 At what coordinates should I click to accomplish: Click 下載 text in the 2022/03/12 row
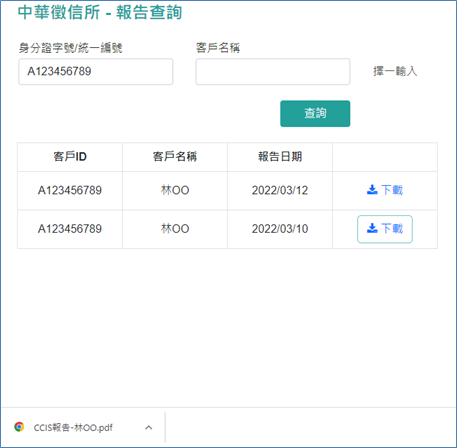coord(392,190)
